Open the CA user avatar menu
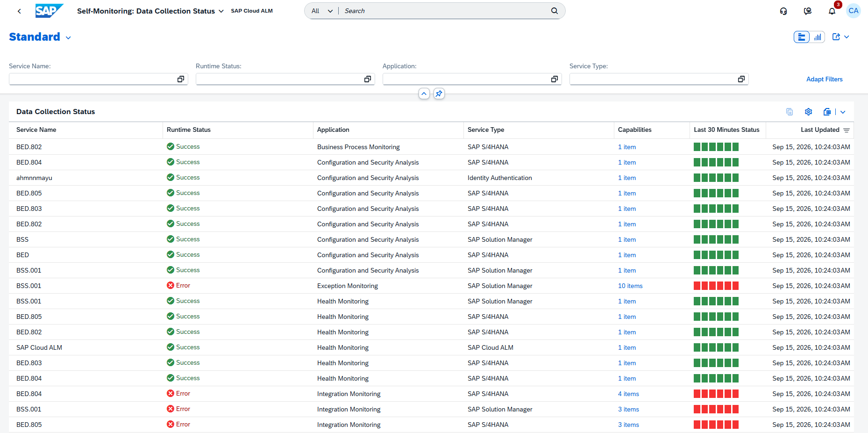The width and height of the screenshot is (868, 433). point(854,11)
